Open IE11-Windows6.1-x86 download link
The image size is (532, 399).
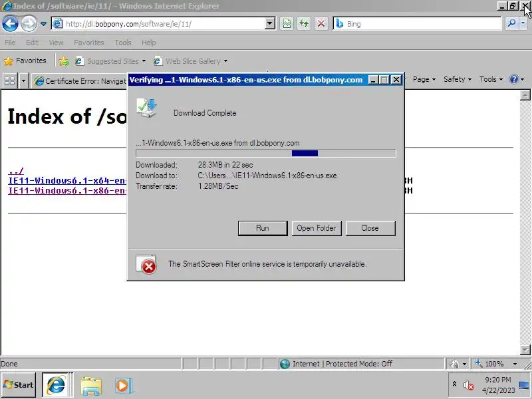pyautogui.click(x=67, y=190)
